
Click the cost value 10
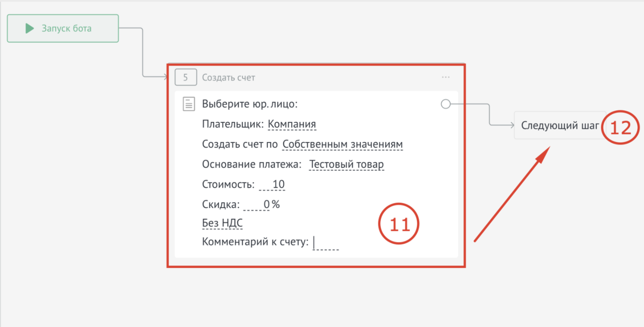click(x=278, y=185)
